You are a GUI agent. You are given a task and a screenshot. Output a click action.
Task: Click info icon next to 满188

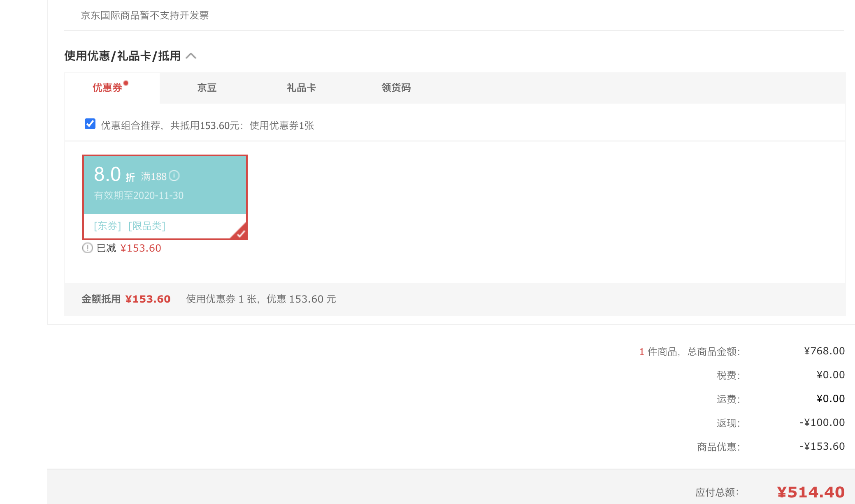click(174, 176)
